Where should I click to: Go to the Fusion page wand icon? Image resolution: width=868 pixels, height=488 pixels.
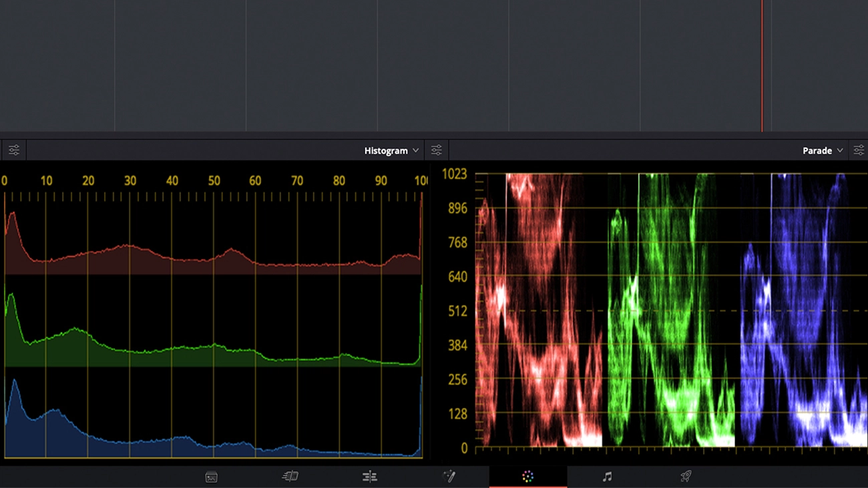[x=449, y=477]
